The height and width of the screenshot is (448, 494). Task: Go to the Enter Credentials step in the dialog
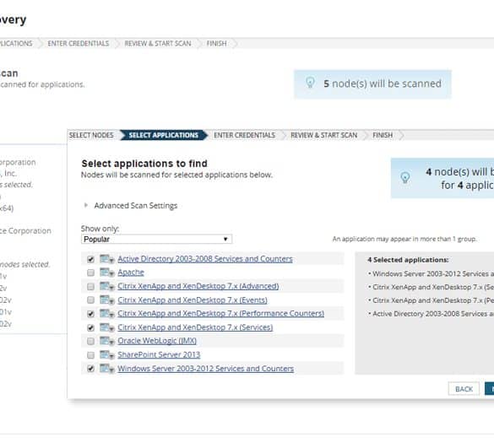click(x=245, y=135)
